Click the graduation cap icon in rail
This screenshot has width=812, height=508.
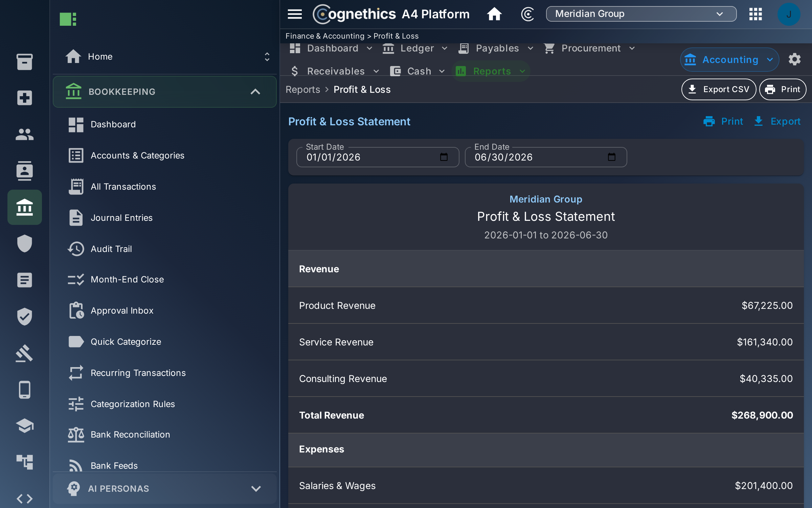pyautogui.click(x=24, y=426)
